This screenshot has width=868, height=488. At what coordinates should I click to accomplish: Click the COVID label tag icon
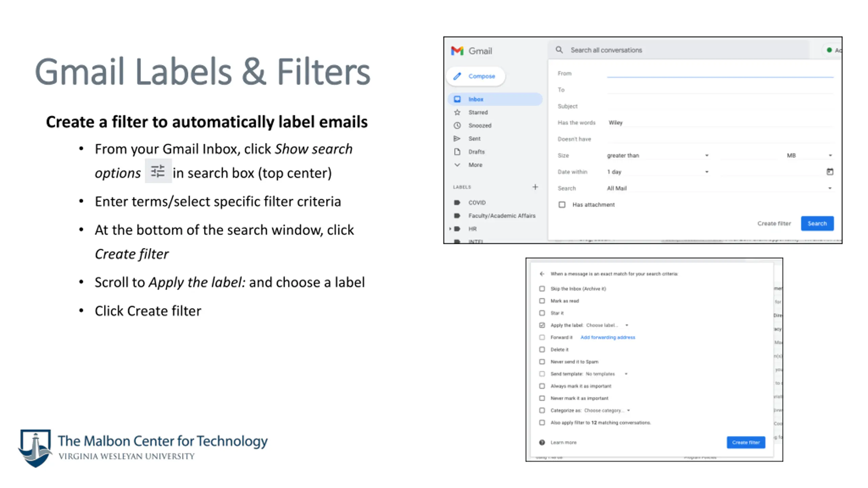pos(457,202)
